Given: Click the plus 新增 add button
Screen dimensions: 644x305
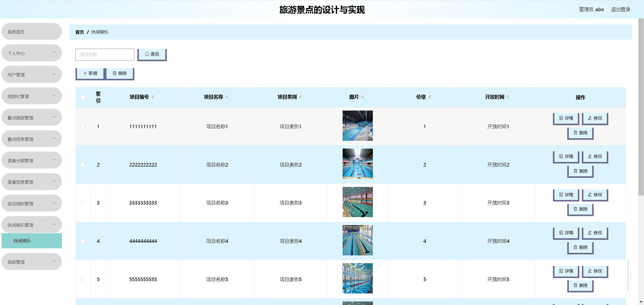Looking at the screenshot, I should pyautogui.click(x=90, y=73).
